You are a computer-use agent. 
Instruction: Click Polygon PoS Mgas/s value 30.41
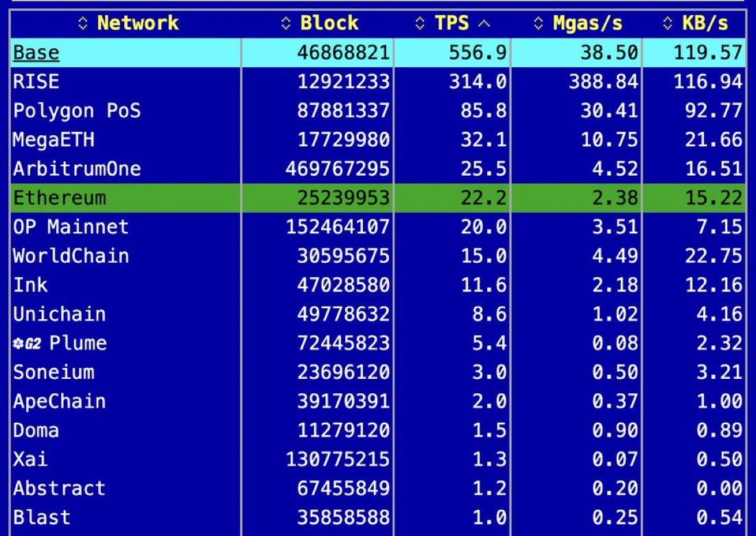[x=609, y=110]
